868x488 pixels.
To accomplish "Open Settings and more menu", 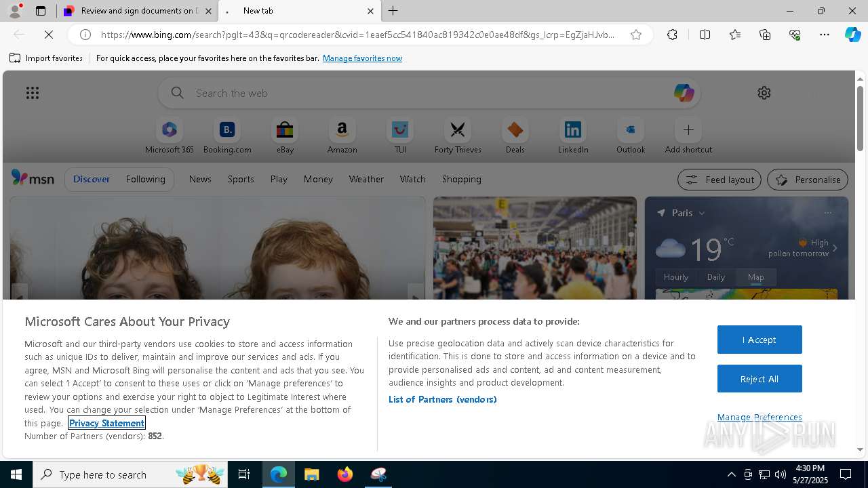I will coord(825,35).
